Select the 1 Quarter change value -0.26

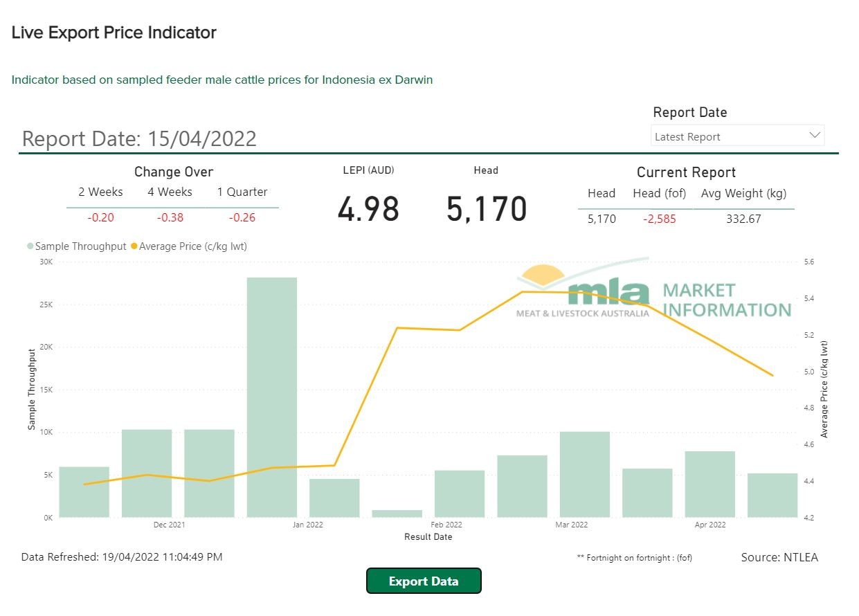[x=242, y=217]
